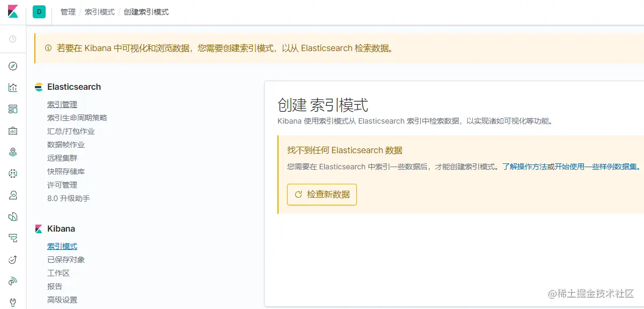Open recently viewed clock icon

(x=13, y=39)
